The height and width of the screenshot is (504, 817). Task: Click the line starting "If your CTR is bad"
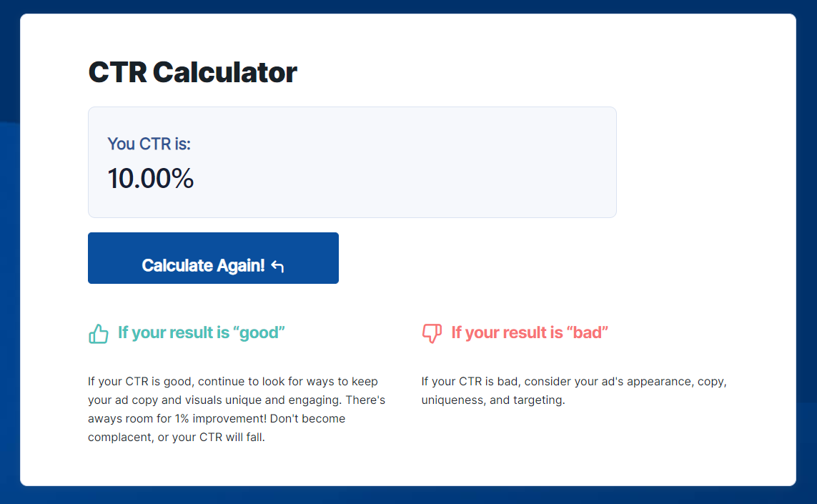573,381
